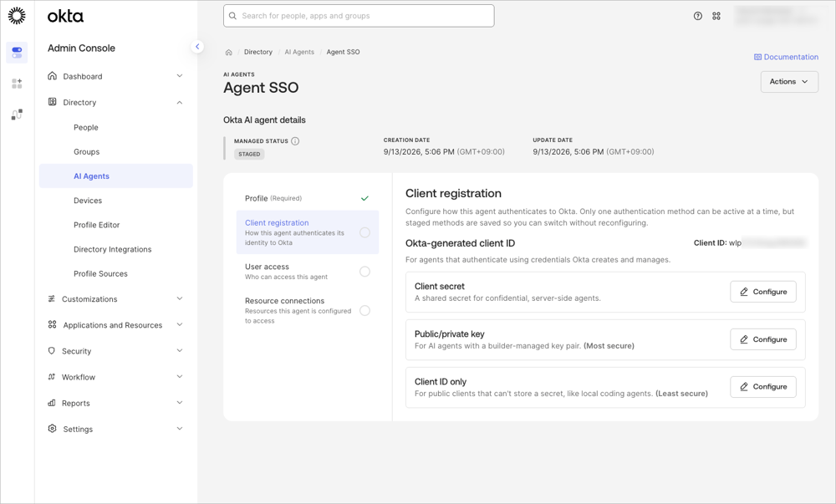
Task: Click the people, apps and groups search field
Action: pyautogui.click(x=359, y=16)
